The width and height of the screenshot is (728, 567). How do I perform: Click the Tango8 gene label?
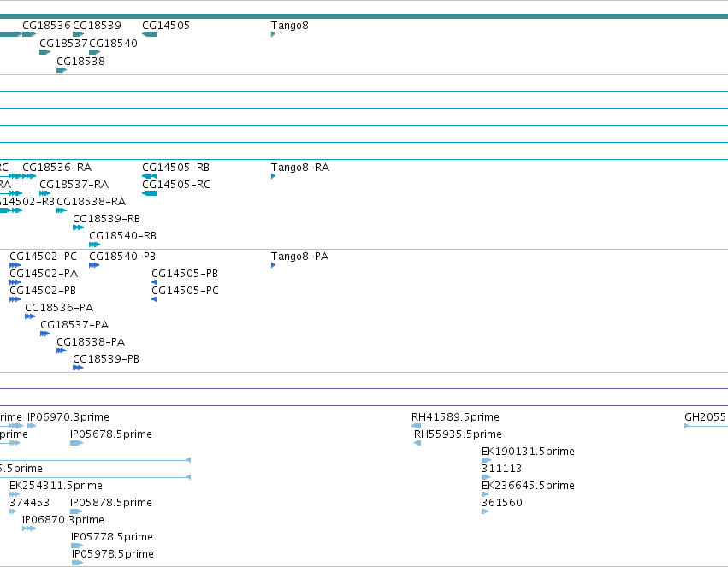click(290, 26)
